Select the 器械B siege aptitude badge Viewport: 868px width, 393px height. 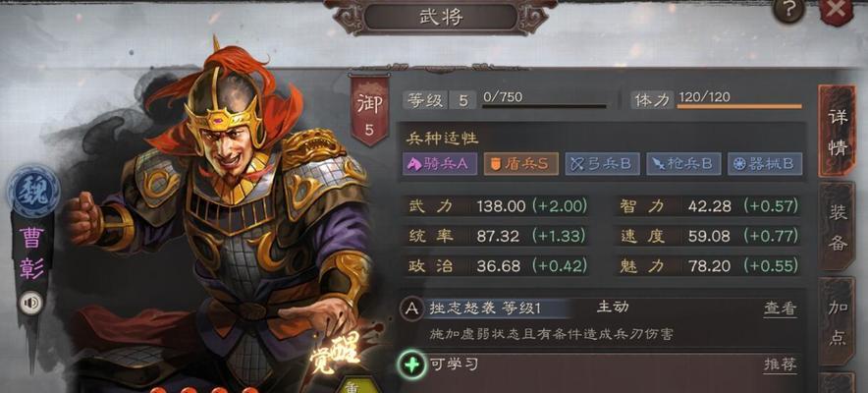tap(765, 164)
